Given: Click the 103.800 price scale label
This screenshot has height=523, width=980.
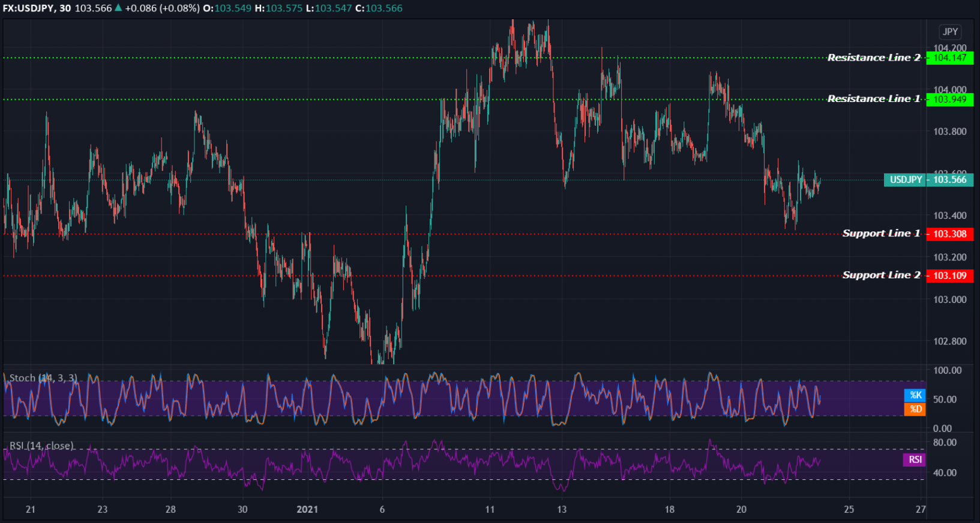Looking at the screenshot, I should pos(950,131).
